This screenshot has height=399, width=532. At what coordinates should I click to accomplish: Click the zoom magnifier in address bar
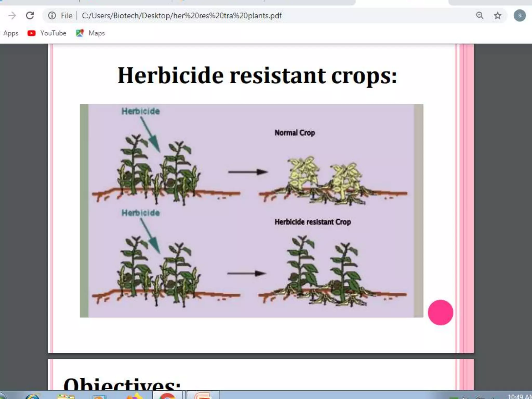tap(480, 16)
